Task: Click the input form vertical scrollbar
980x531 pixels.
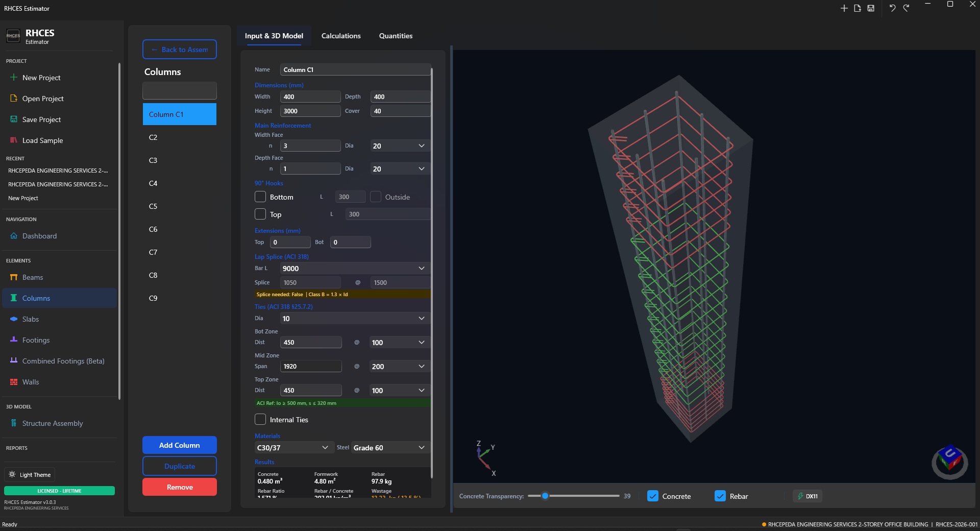Action: (x=432, y=273)
